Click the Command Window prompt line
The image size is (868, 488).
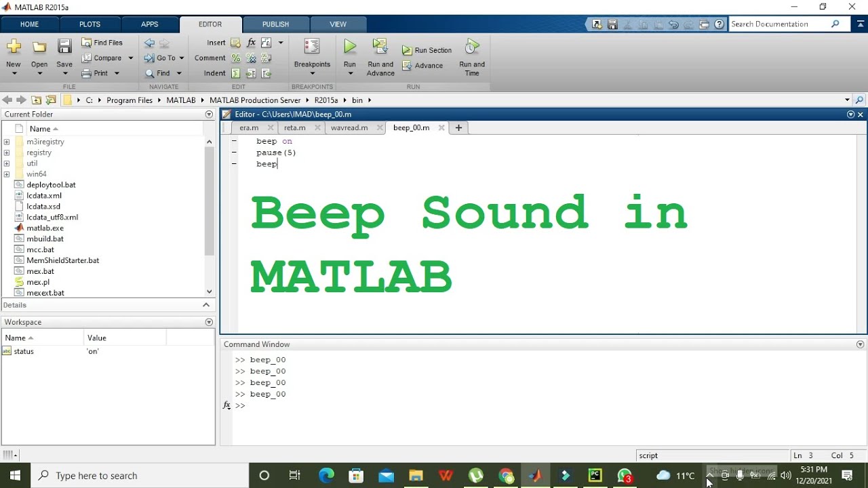click(542, 405)
